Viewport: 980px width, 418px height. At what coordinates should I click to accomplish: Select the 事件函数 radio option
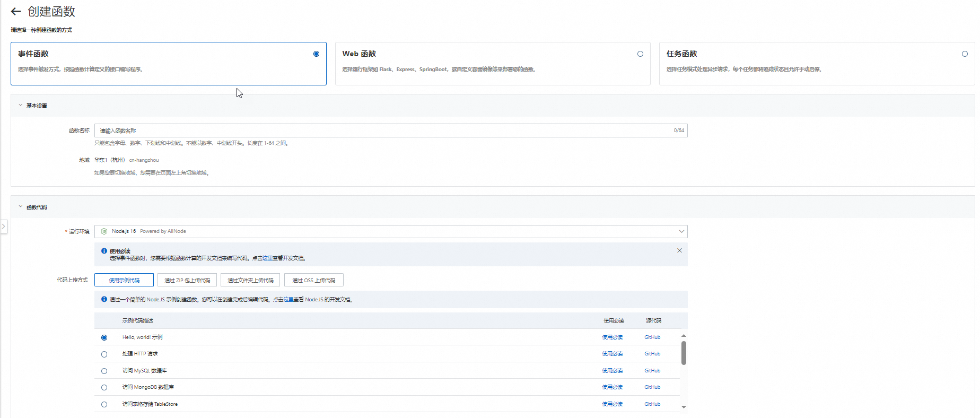pyautogui.click(x=316, y=54)
